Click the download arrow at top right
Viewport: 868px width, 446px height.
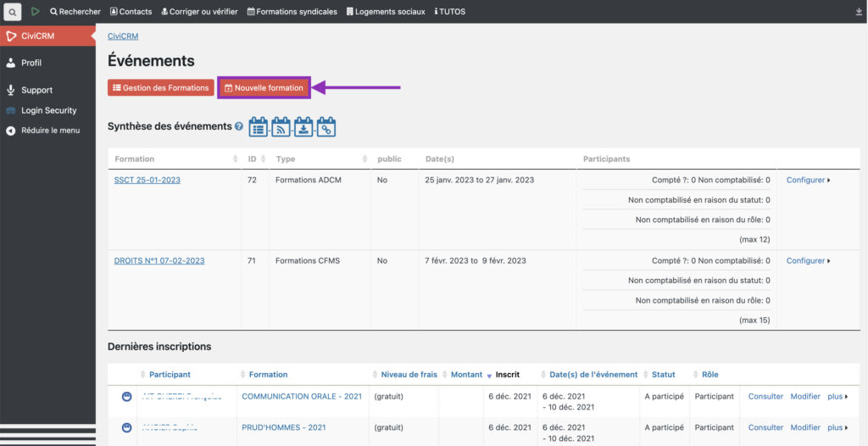click(x=860, y=12)
